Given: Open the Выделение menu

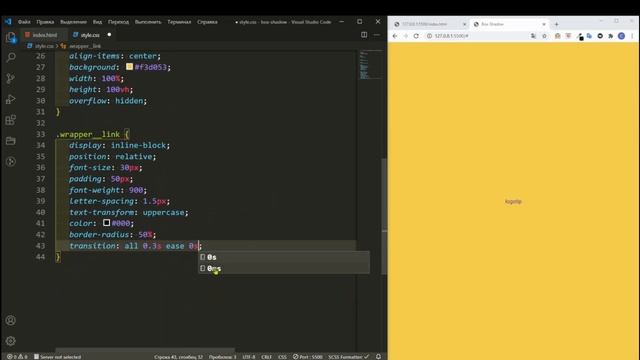Looking at the screenshot, I should click(73, 22).
